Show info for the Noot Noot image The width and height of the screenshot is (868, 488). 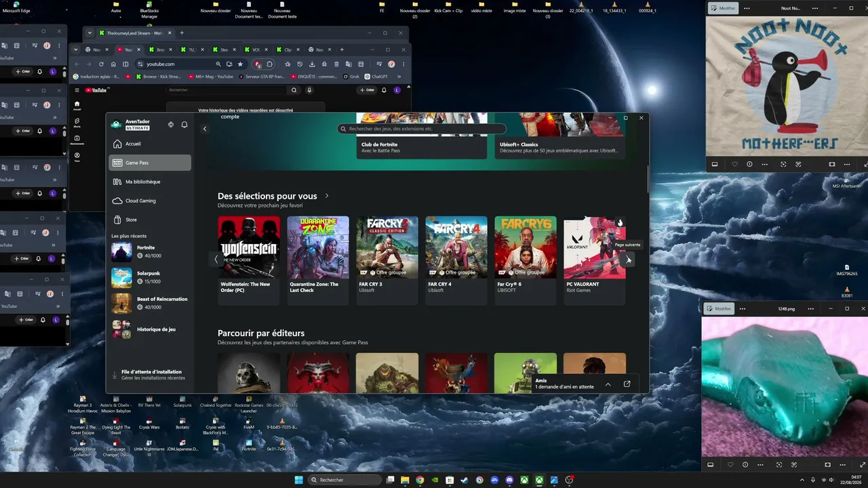[x=749, y=164]
